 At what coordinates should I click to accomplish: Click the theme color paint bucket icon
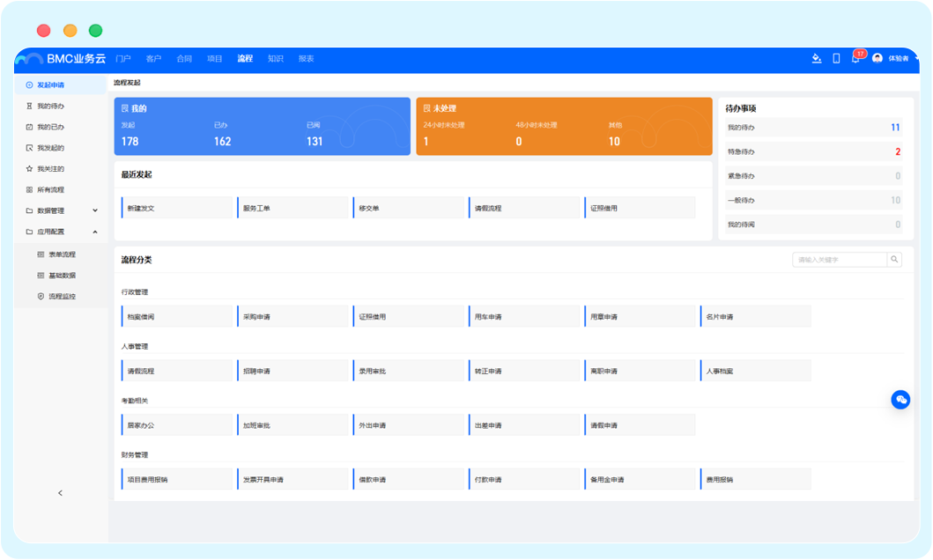tap(816, 58)
